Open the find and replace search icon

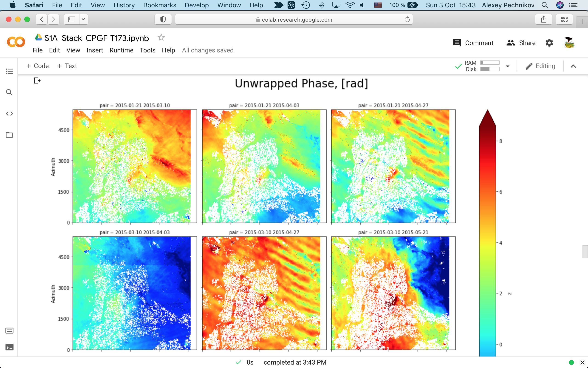9,92
